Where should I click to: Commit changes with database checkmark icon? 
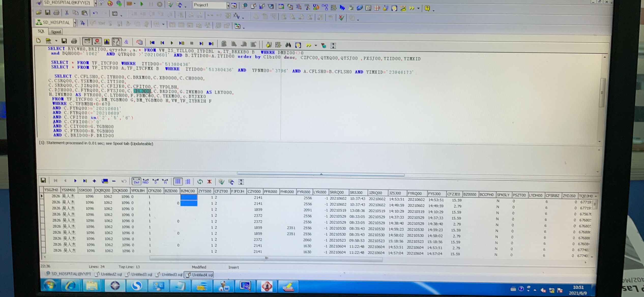[221, 182]
